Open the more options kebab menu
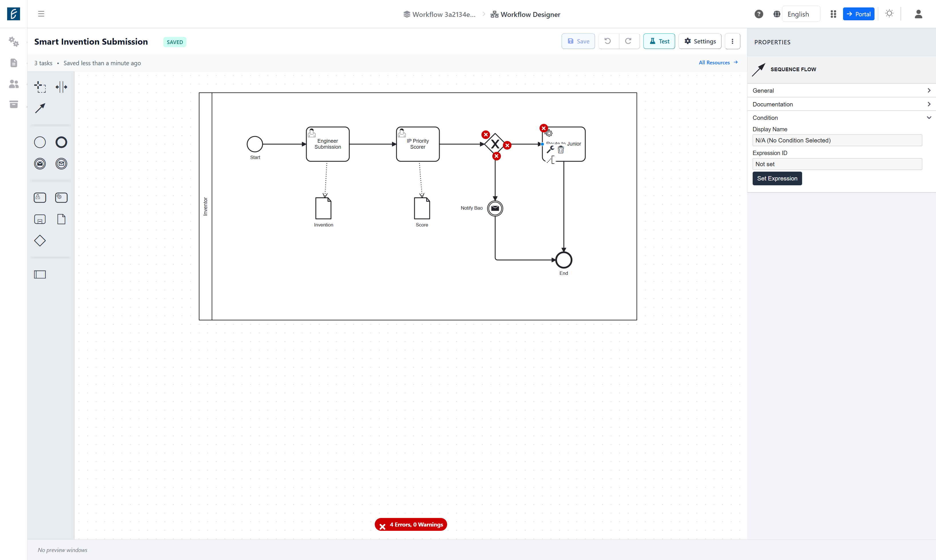This screenshot has width=936, height=560. tap(733, 41)
